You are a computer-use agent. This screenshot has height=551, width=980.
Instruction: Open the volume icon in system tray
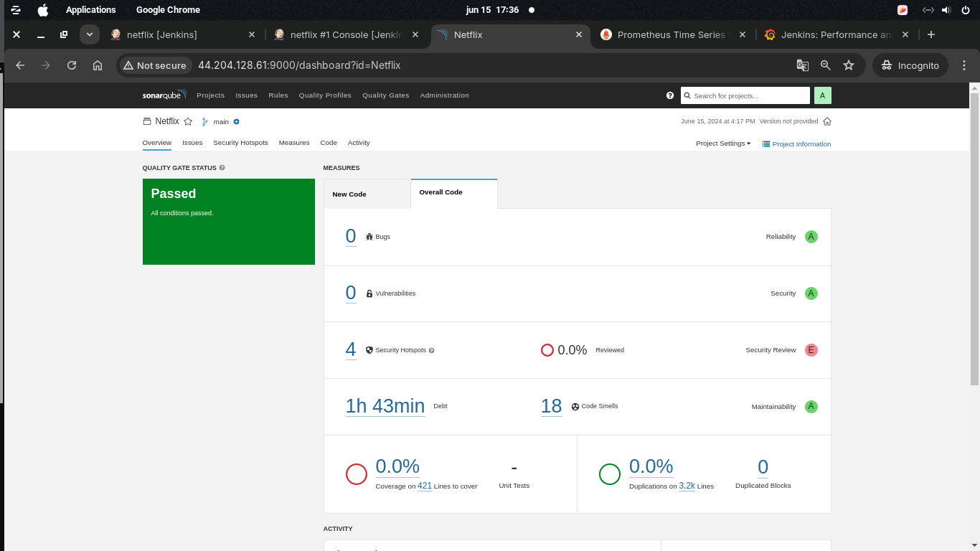(946, 10)
